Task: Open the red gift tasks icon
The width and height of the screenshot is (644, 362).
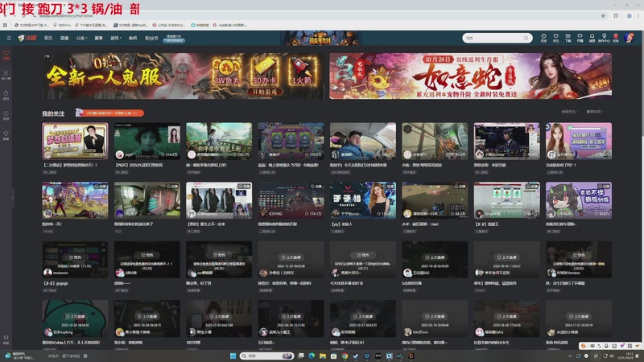Action: tap(616, 38)
